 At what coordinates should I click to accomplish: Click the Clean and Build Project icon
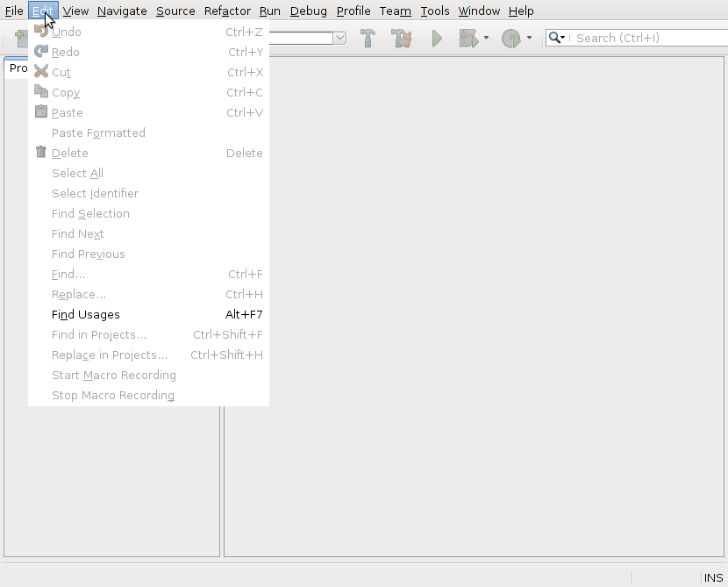tap(401, 38)
